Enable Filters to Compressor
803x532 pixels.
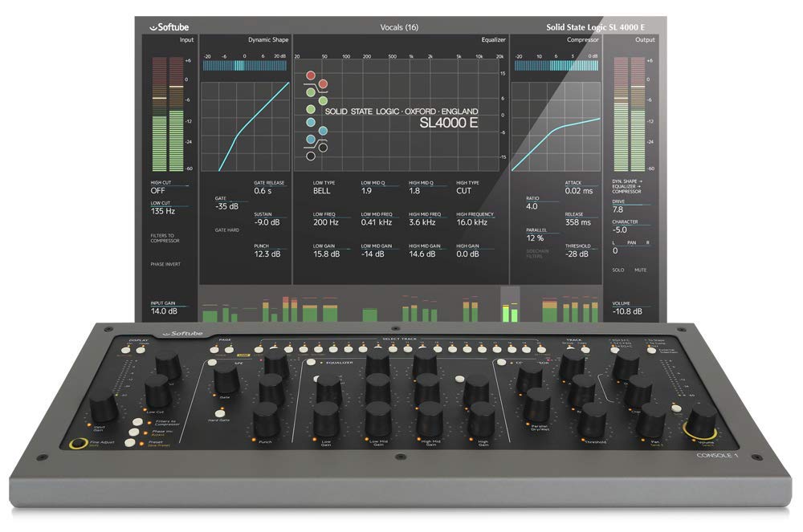pos(165,238)
